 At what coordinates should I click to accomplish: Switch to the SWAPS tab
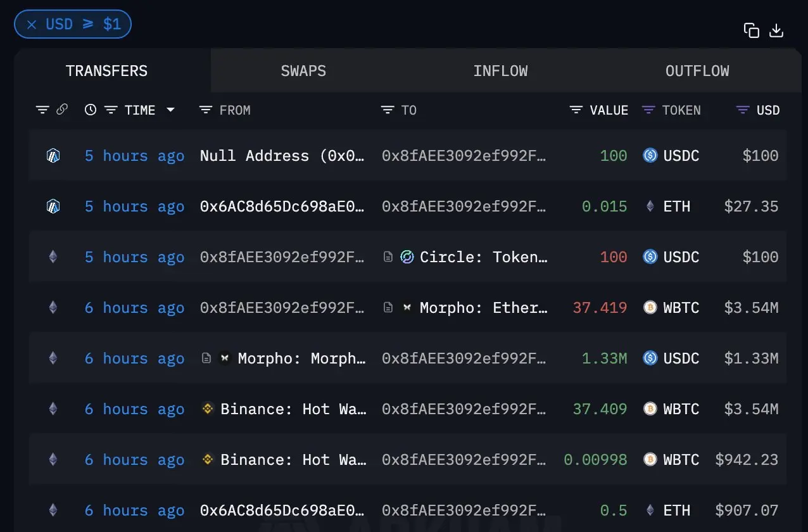(x=303, y=71)
